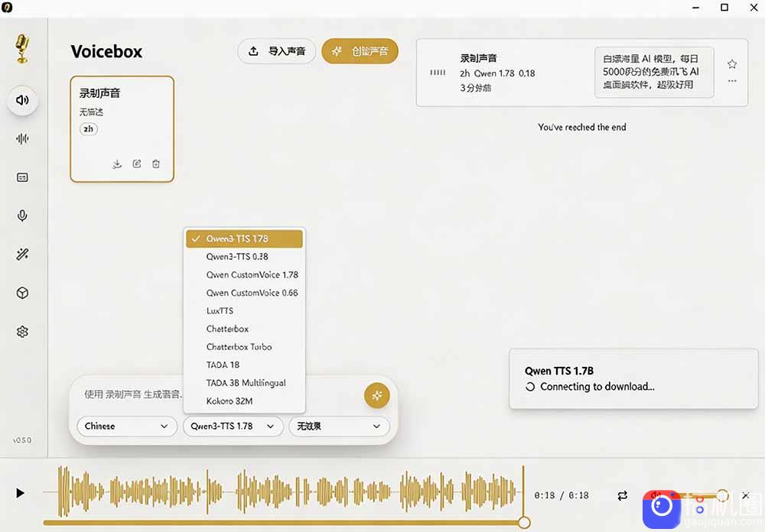Click the 3分钟前 timestamp in history
Screen dimensions: 765x532
coord(475,88)
